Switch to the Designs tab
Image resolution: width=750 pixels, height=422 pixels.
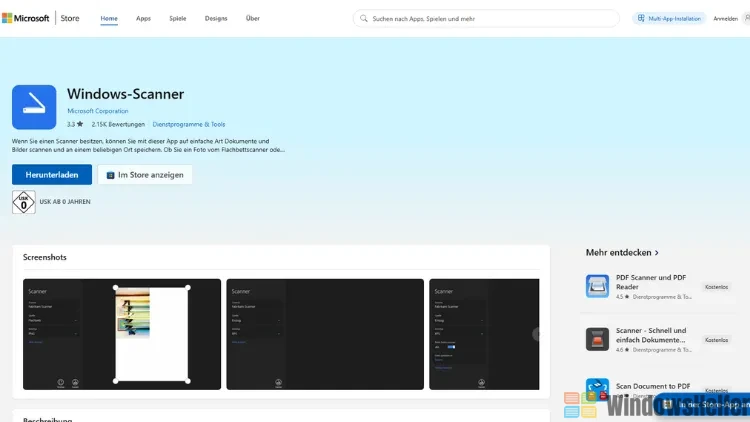pos(216,18)
